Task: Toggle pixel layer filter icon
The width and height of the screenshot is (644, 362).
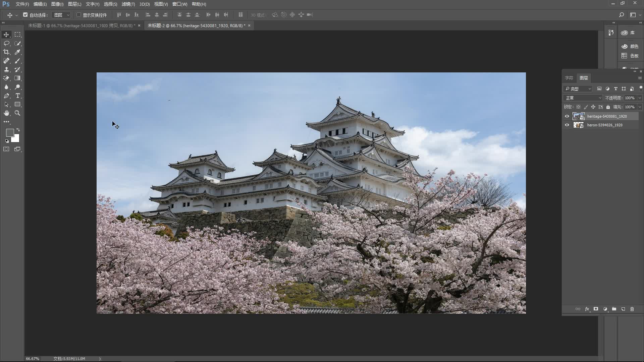Action: pos(599,89)
